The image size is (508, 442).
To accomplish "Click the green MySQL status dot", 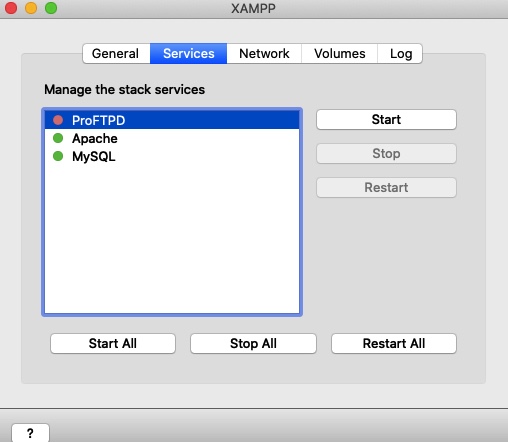I will (x=58, y=156).
